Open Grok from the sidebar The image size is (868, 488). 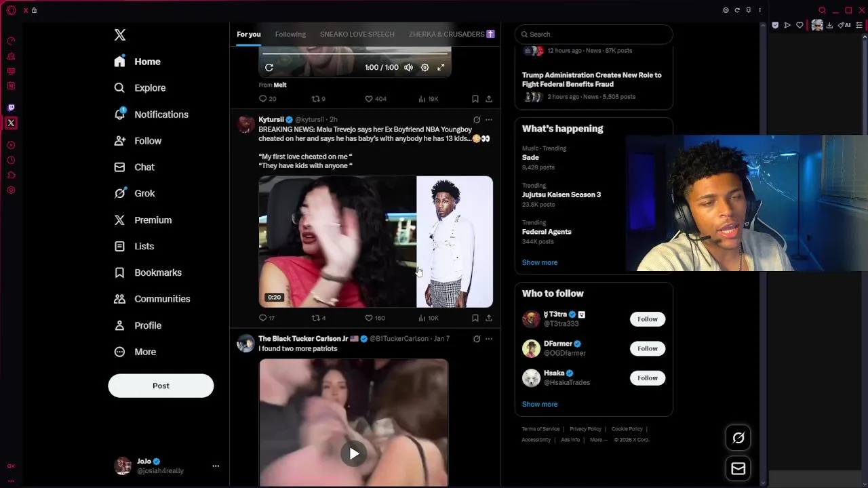(x=135, y=193)
